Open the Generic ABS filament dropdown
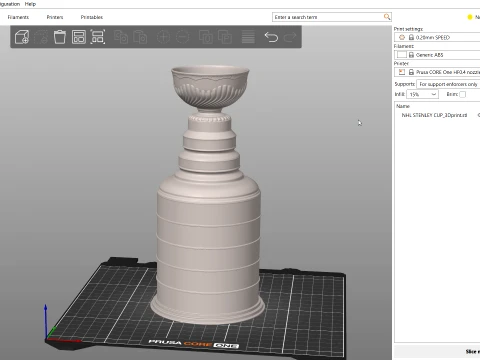The image size is (480, 360). (x=437, y=55)
